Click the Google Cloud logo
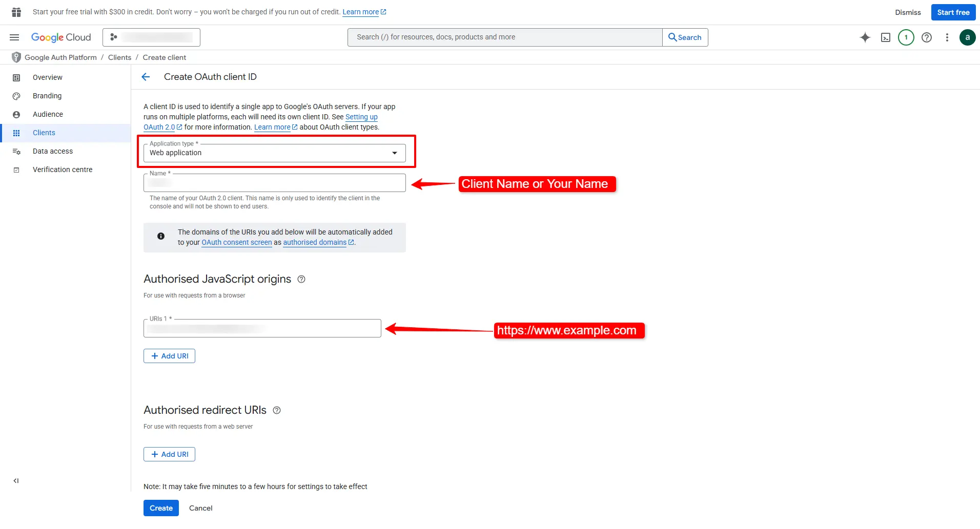 [61, 37]
